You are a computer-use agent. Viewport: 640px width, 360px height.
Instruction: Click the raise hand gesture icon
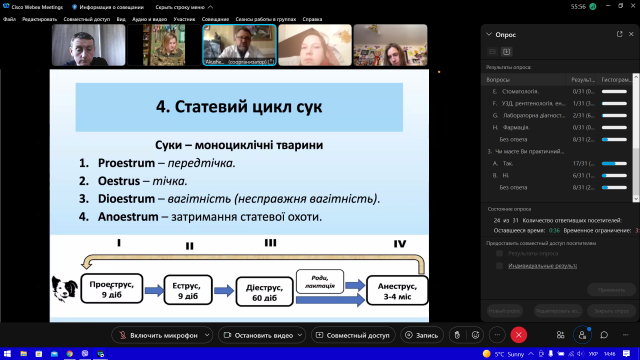457,335
